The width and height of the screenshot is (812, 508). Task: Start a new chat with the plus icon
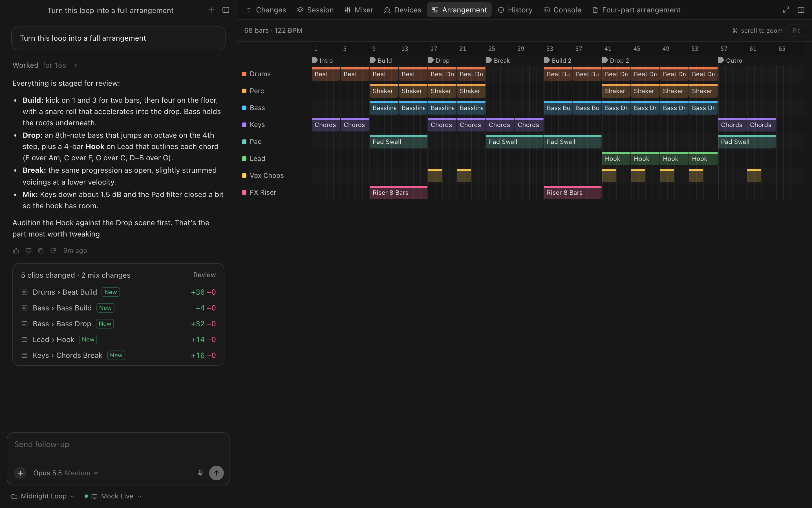pos(211,10)
